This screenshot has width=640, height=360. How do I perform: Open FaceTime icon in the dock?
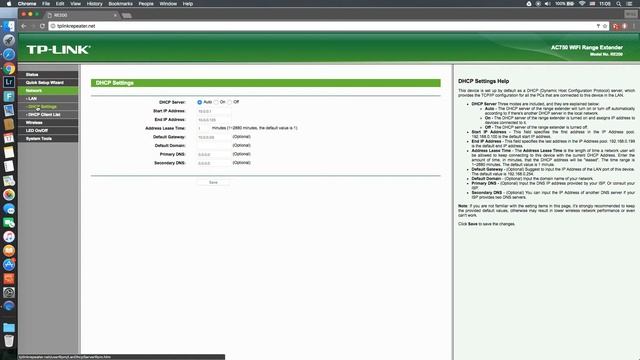(x=9, y=223)
